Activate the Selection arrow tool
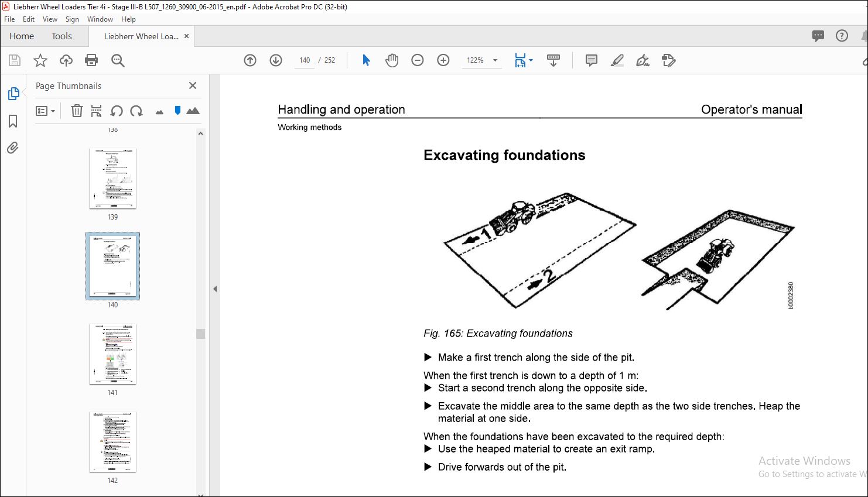 click(366, 60)
